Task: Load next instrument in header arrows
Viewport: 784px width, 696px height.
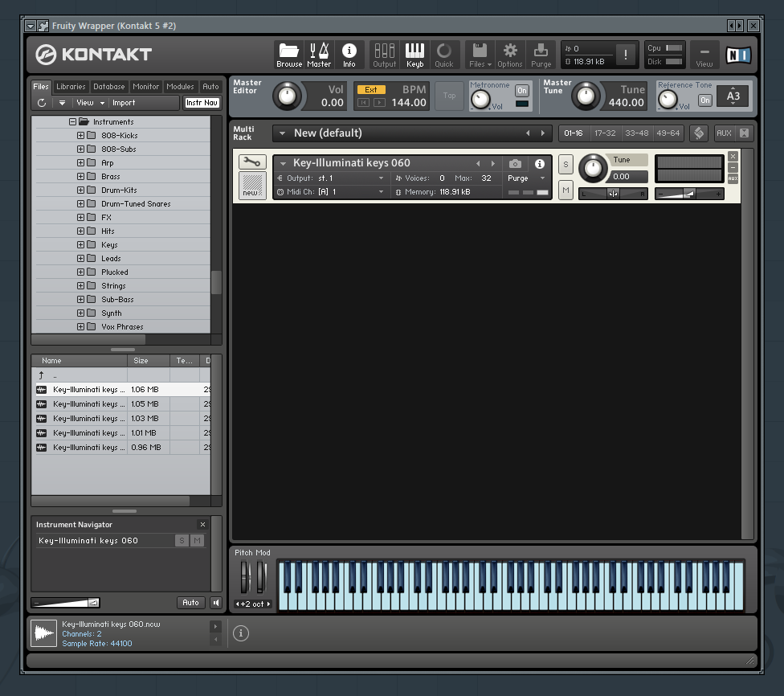Action: (x=493, y=164)
